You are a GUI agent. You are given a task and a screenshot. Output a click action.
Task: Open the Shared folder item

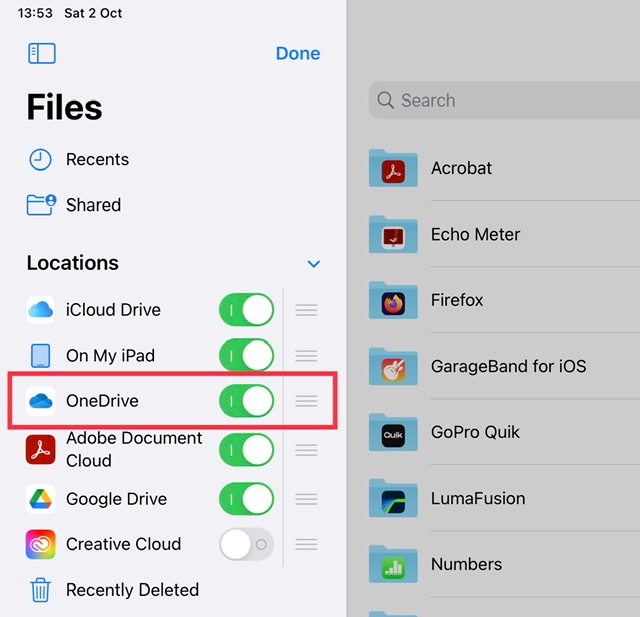point(74,205)
